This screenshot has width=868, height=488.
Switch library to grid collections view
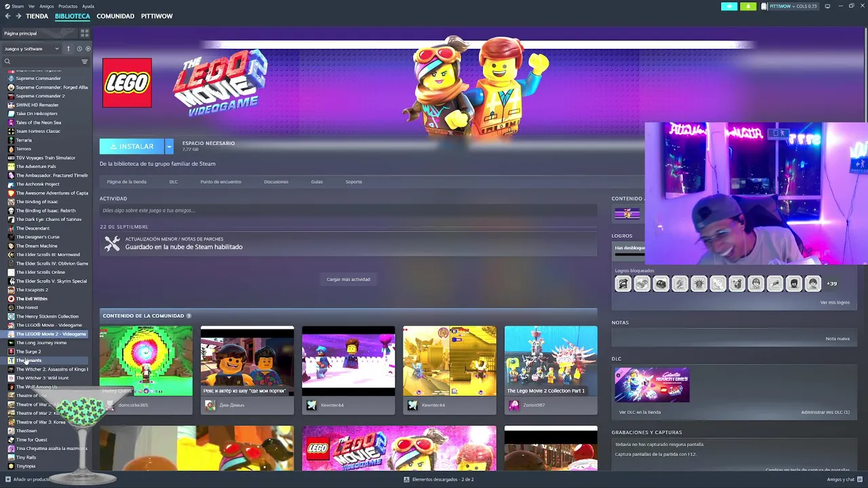(x=85, y=33)
